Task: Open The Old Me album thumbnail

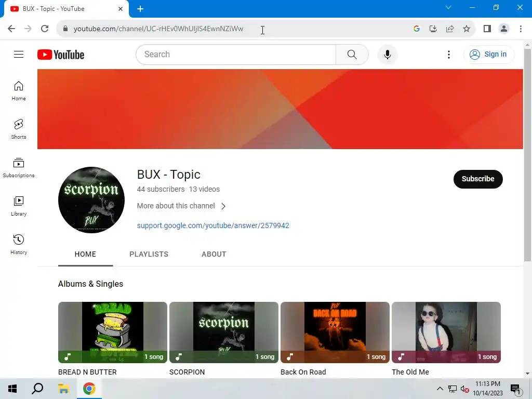Action: 446,332
